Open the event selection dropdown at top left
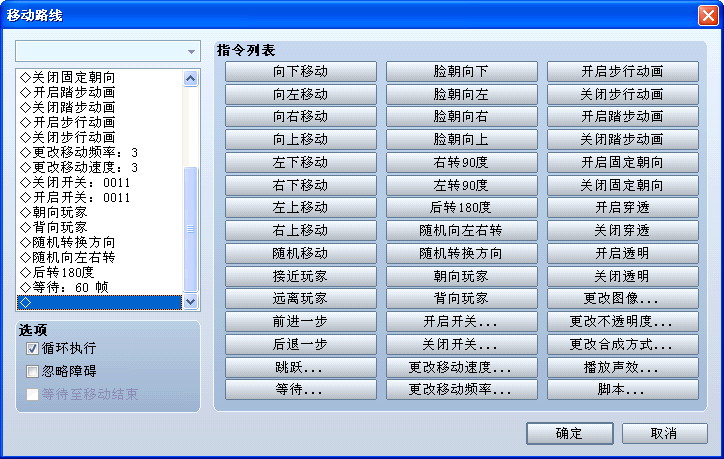This screenshot has height=459, width=724. click(108, 51)
